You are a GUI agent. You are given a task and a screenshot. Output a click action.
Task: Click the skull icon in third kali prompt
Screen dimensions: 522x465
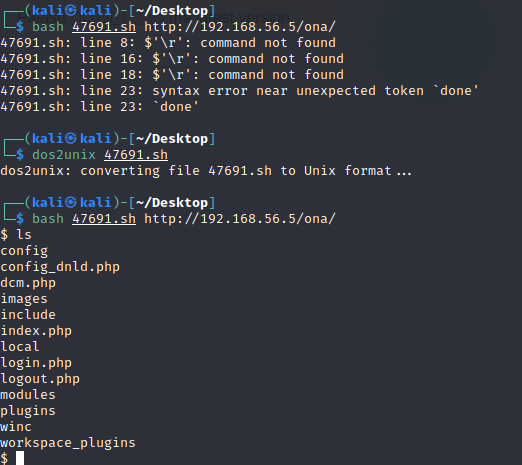pyautogui.click(x=70, y=203)
